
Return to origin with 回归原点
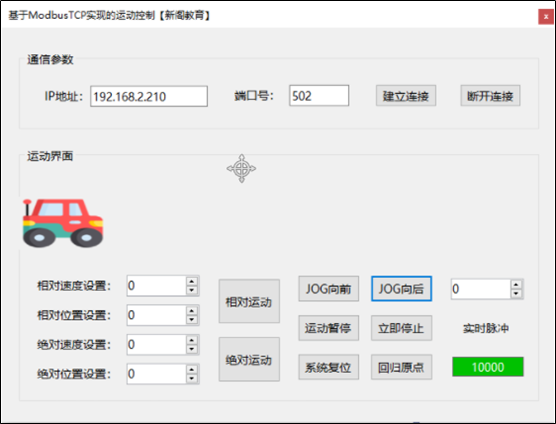pyautogui.click(x=401, y=367)
